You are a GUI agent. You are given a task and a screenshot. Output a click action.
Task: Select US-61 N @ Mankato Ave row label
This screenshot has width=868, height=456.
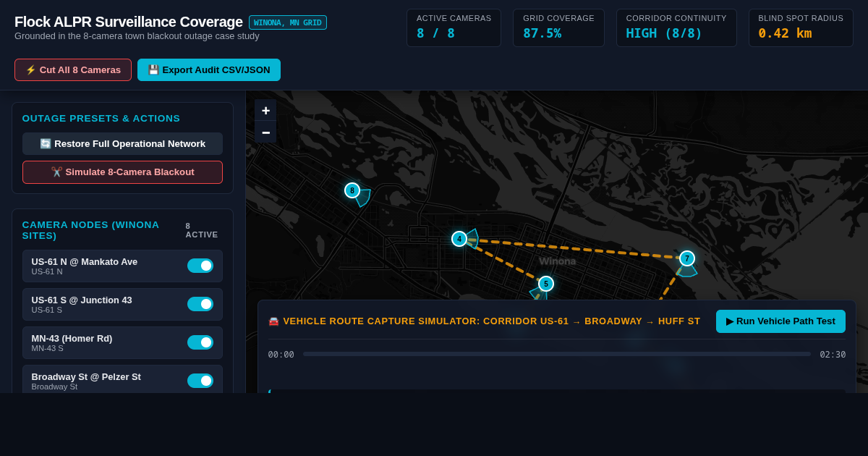click(85, 262)
